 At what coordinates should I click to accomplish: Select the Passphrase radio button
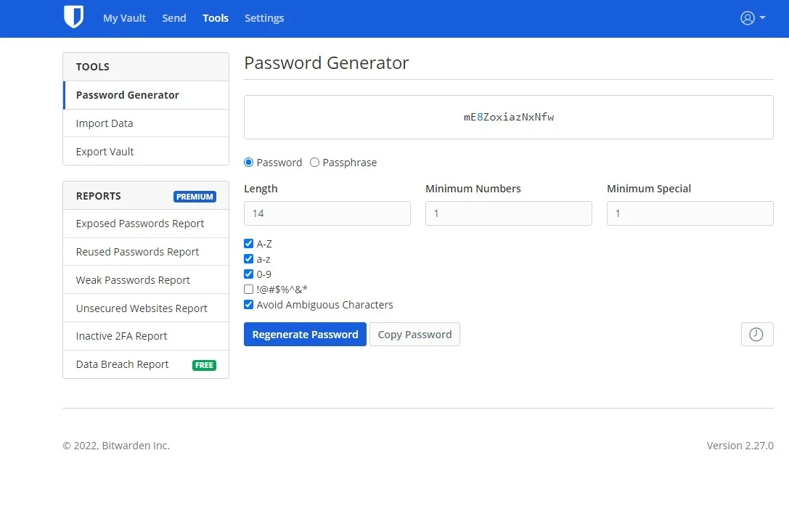(x=314, y=162)
